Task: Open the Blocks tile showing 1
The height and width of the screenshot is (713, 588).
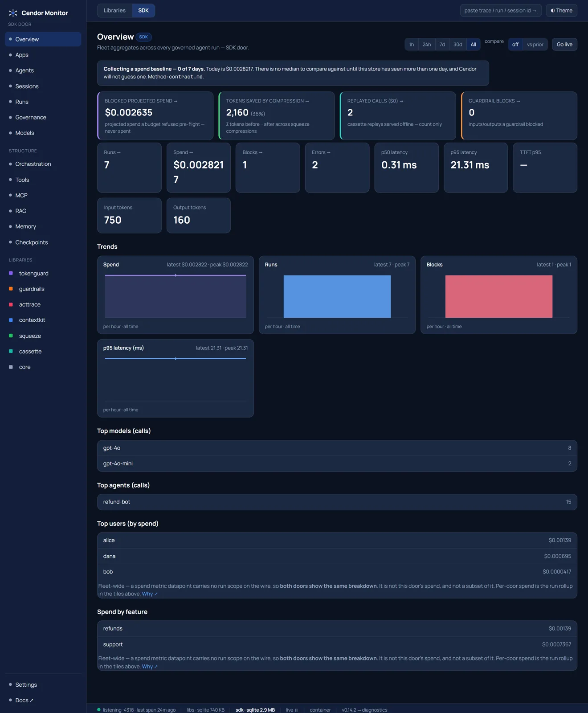Action: (x=268, y=168)
